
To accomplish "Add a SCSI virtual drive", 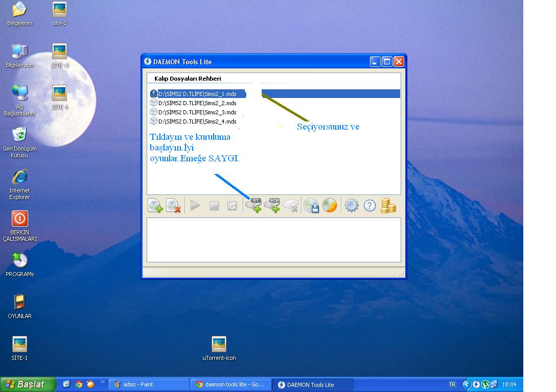I will click(272, 205).
